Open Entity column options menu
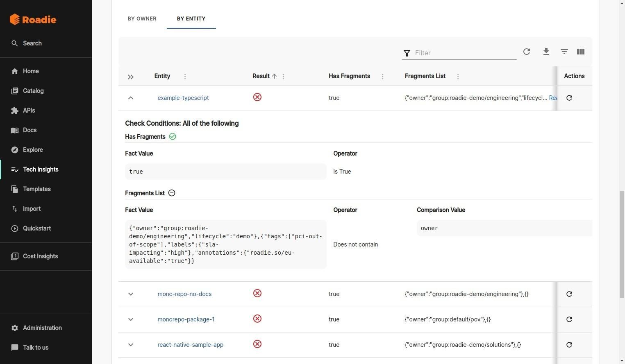This screenshot has height=364, width=625. click(185, 77)
